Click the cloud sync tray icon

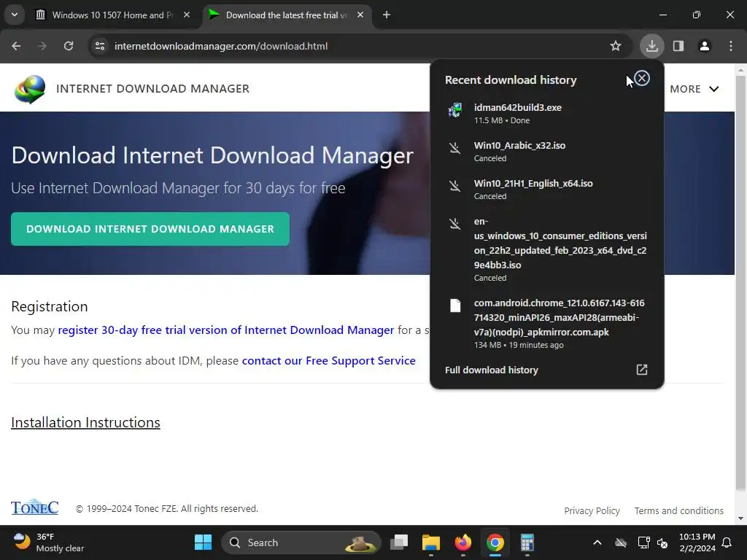620,542
